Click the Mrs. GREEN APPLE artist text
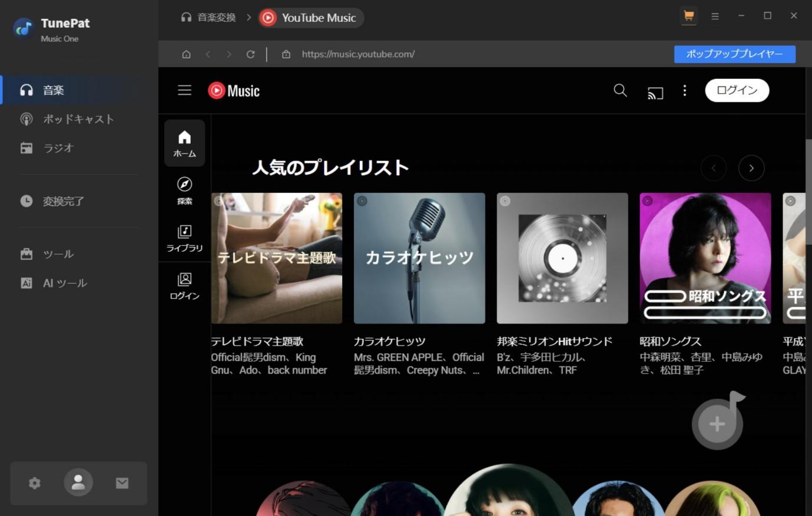Image resolution: width=812 pixels, height=516 pixels. point(419,364)
